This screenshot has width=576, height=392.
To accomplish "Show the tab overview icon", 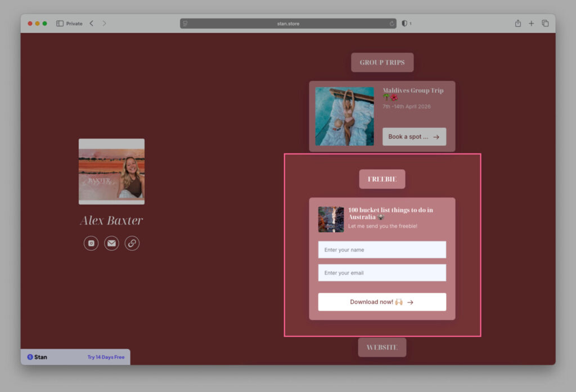I will [545, 24].
